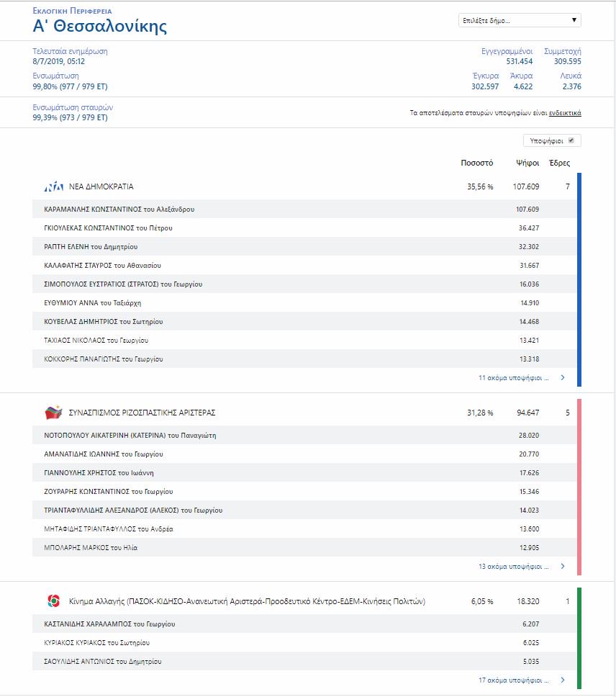Select row ΓΙΑΝΝΟΥΛΗΣ ΧΡΗΣΤΟΣ του Ιωάννη

pyautogui.click(x=304, y=472)
